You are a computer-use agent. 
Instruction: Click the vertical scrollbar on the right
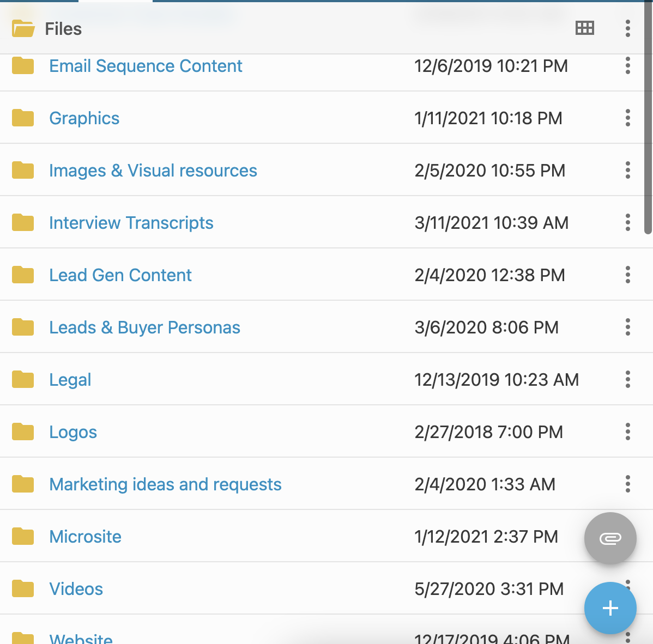click(648, 136)
